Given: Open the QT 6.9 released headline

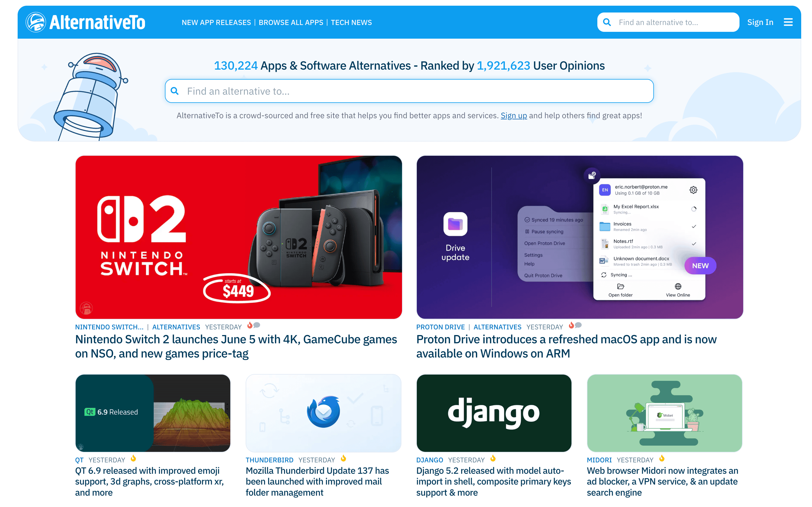Looking at the screenshot, I should (149, 481).
